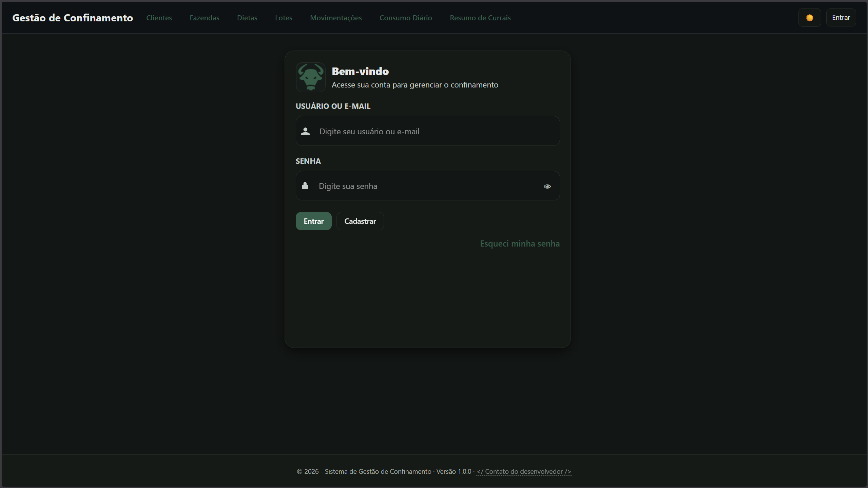The height and width of the screenshot is (488, 868).
Task: Show password with the eye icon
Action: (547, 186)
